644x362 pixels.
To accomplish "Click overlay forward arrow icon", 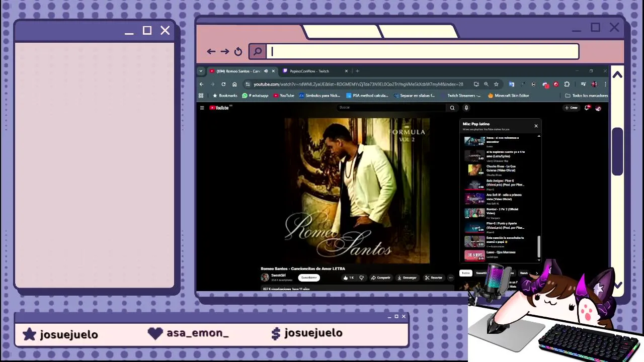I will click(x=225, y=51).
